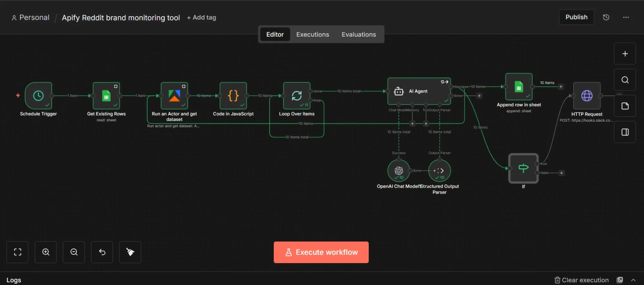This screenshot has height=285, width=644.
Task: Open workflow version history
Action: pyautogui.click(x=606, y=17)
